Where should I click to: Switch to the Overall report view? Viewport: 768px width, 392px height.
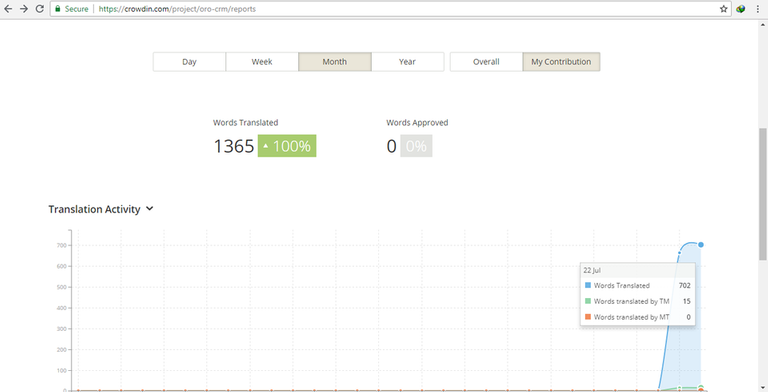click(x=486, y=62)
